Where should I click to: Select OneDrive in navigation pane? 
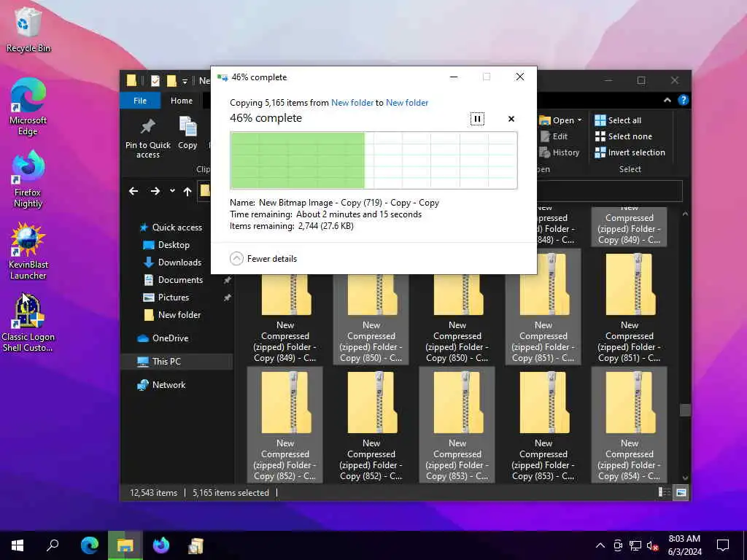(x=163, y=338)
